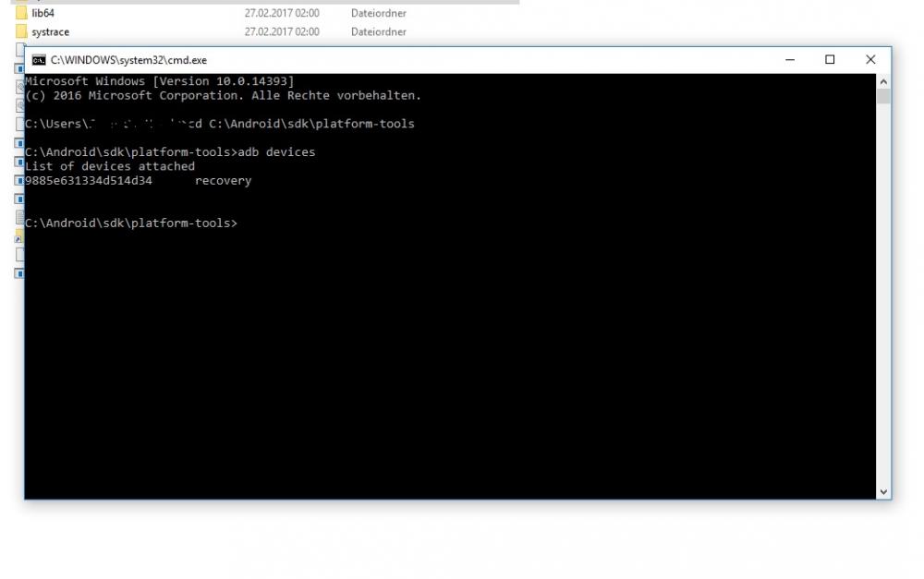Click the 'List of devices attached' line
Viewport: 924px width, 579px height.
click(110, 166)
